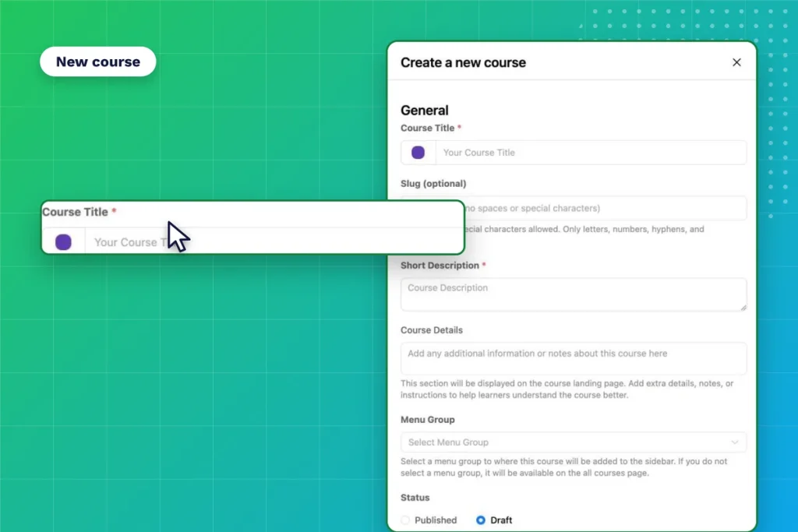Select the Published status radio button

point(405,520)
